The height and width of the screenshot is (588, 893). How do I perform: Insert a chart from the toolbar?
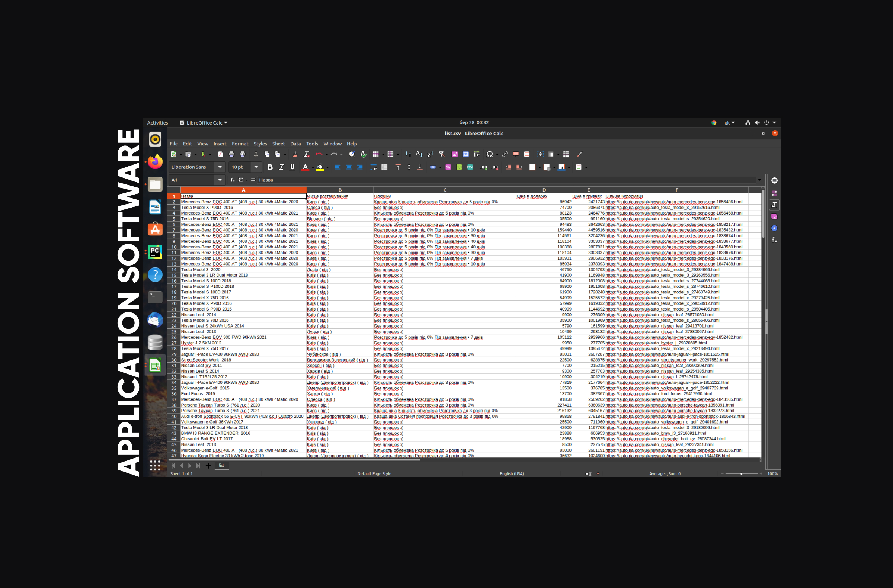coord(465,154)
